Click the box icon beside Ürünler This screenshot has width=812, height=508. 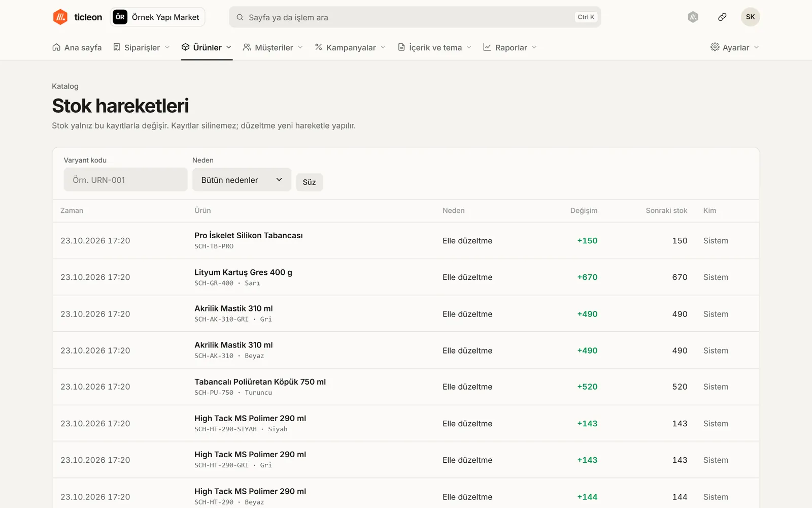tap(186, 47)
